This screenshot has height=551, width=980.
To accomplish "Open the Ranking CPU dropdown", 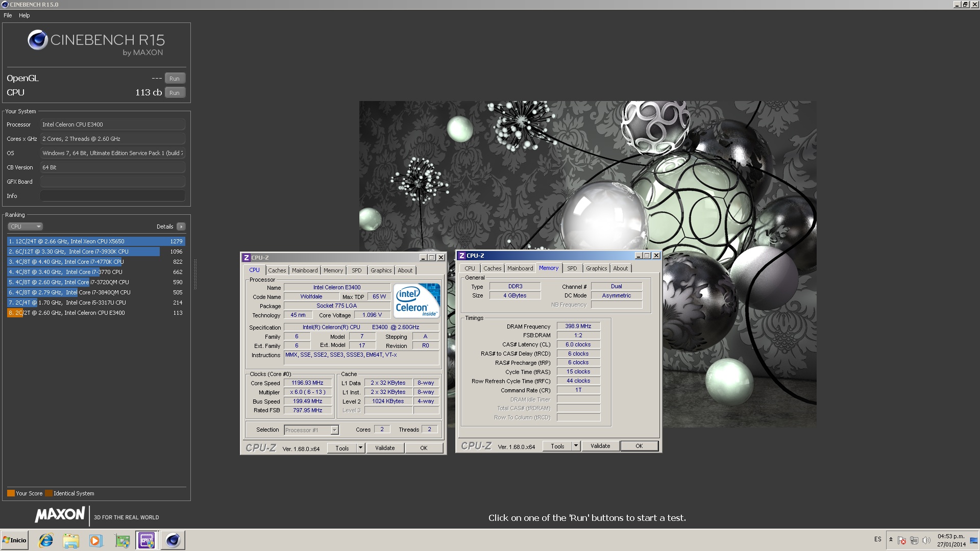I will tap(25, 227).
